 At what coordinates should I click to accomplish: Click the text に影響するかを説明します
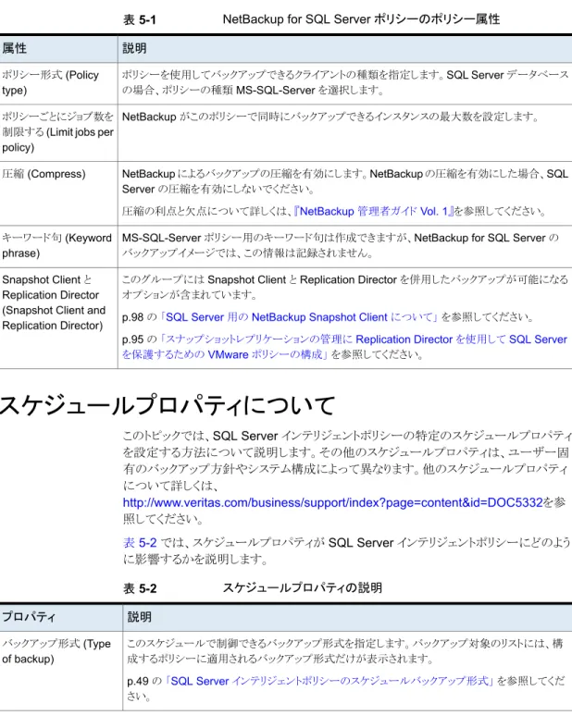[x=195, y=560]
